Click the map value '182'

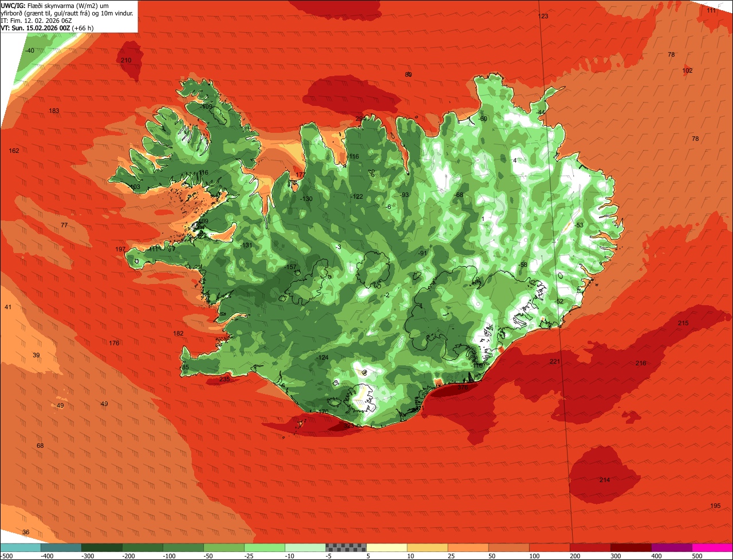(178, 334)
